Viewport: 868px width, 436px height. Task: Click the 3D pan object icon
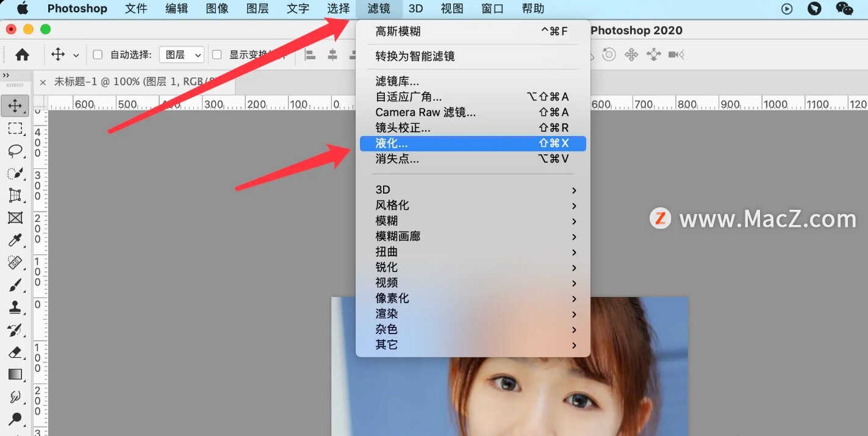pyautogui.click(x=631, y=55)
